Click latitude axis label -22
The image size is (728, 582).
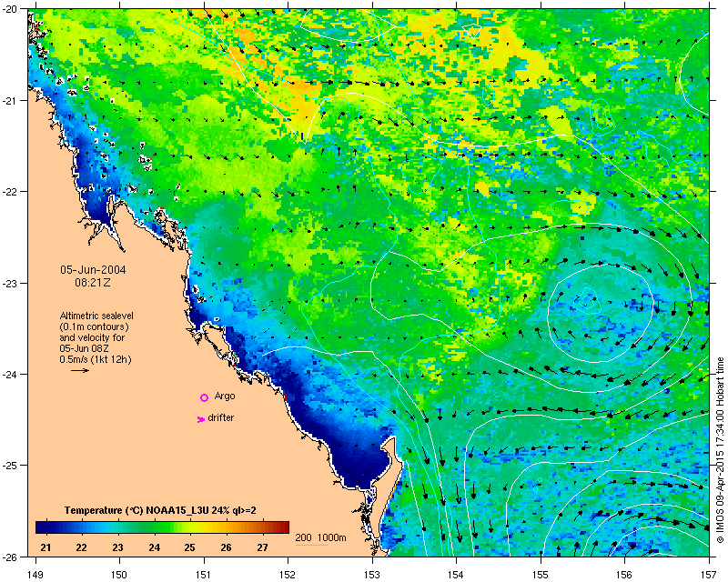click(x=10, y=192)
